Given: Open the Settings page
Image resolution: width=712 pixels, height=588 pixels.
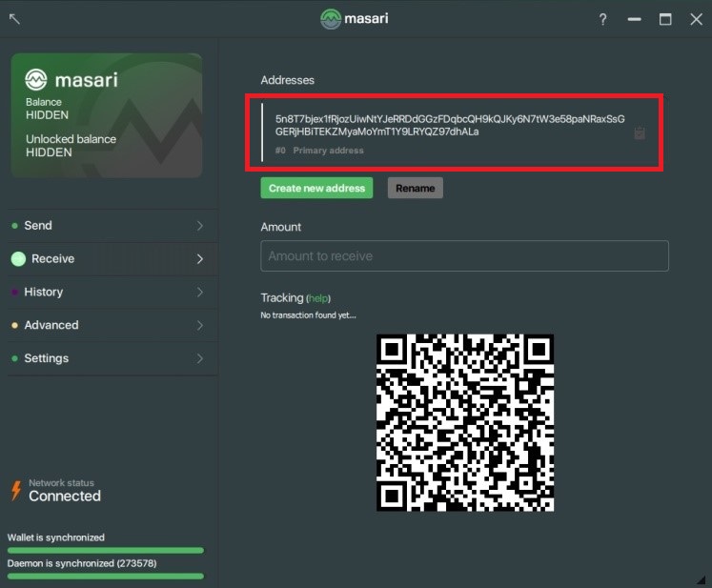Looking at the screenshot, I should tap(112, 358).
